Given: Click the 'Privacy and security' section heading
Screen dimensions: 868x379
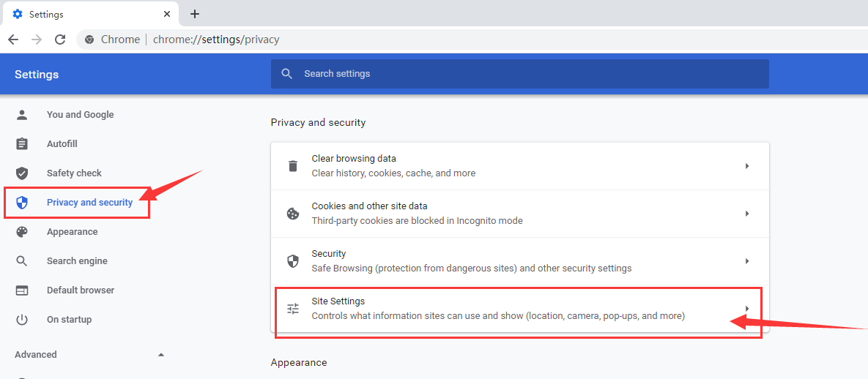Looking at the screenshot, I should coord(319,122).
